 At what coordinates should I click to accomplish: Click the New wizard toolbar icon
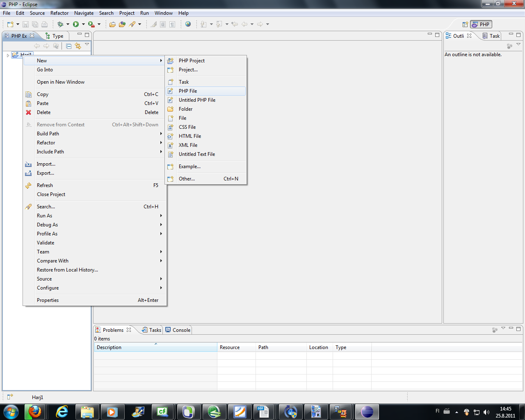point(10,24)
